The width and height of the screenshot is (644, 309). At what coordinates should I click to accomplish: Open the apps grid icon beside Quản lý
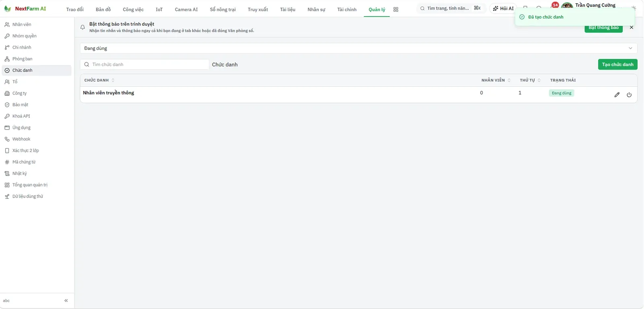pyautogui.click(x=396, y=9)
